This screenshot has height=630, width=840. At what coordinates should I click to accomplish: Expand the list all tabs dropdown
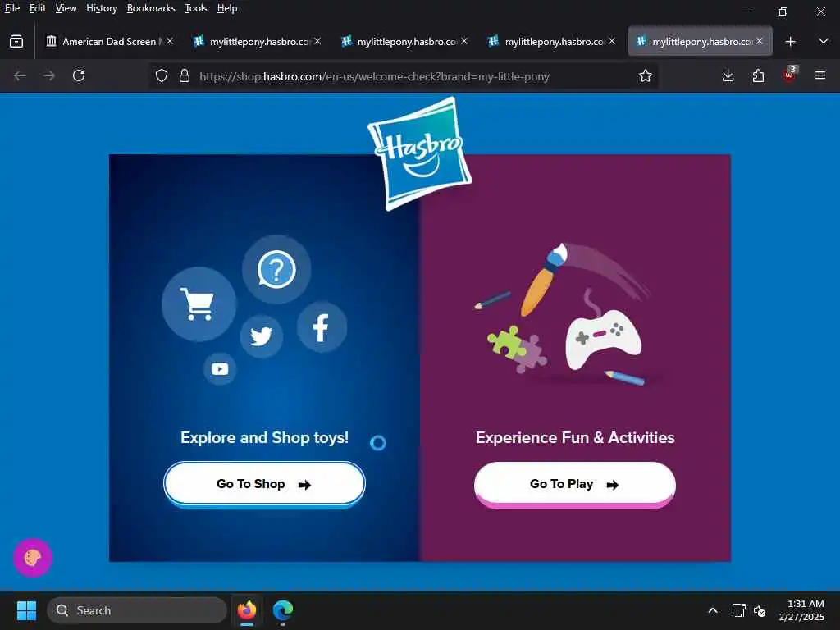click(824, 41)
